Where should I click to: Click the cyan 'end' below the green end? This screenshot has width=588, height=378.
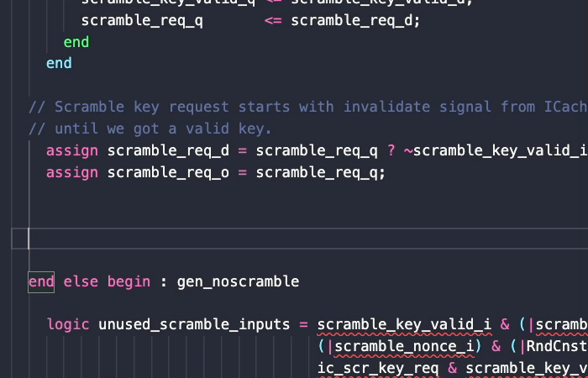pos(59,63)
